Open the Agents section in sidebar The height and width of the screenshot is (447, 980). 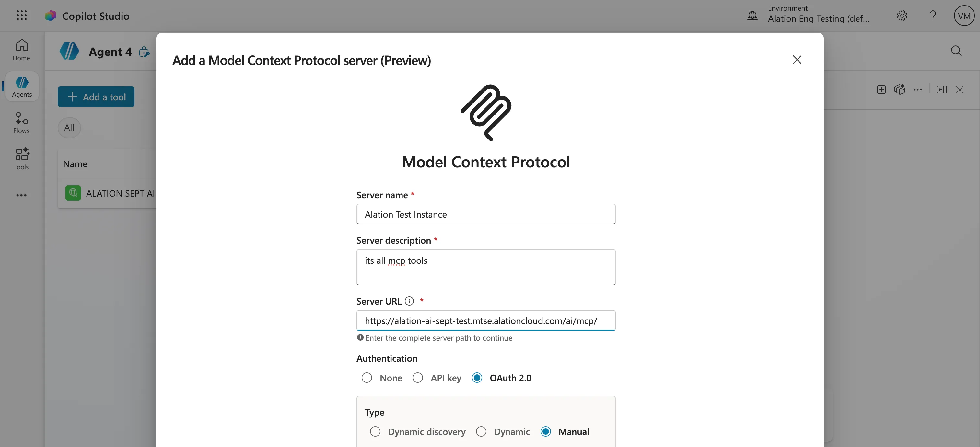[x=21, y=86]
